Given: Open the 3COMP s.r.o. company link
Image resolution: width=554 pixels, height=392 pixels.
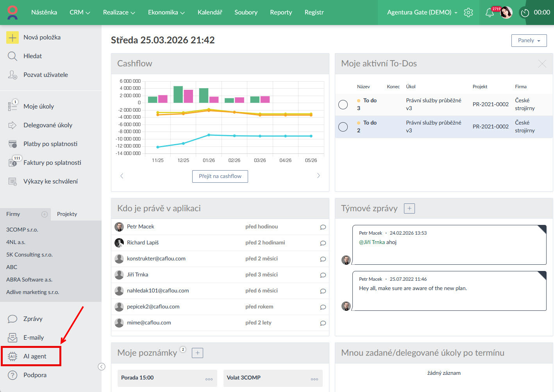Looking at the screenshot, I should (x=22, y=230).
